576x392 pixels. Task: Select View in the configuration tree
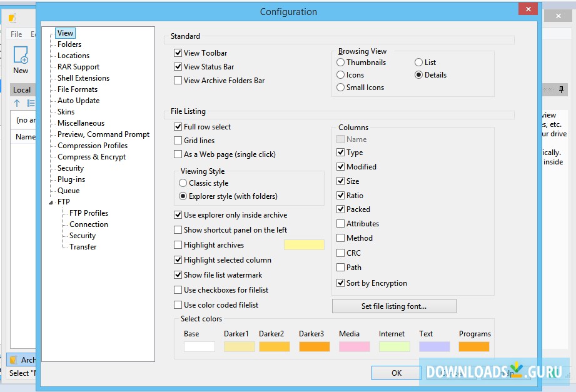[66, 33]
